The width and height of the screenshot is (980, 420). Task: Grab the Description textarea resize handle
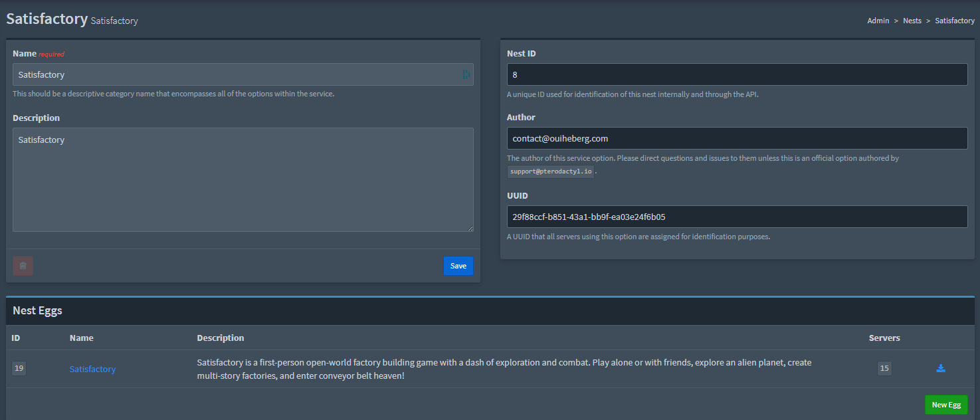pos(470,228)
